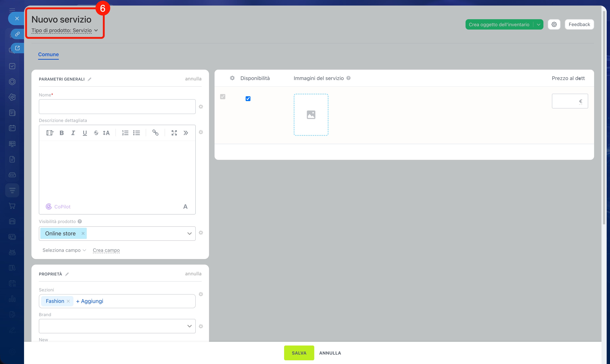610x364 pixels.
Task: Open the CRM funnel icon in the sidebar
Action: pyautogui.click(x=12, y=190)
